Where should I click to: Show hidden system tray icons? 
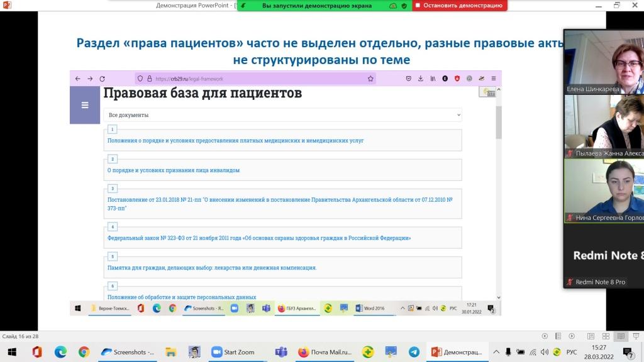tap(496, 352)
